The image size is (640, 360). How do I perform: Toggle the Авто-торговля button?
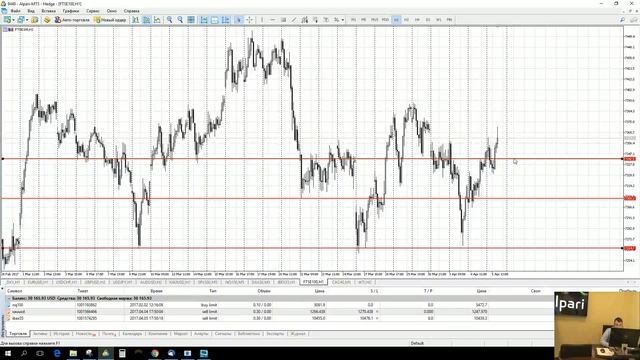click(72, 20)
